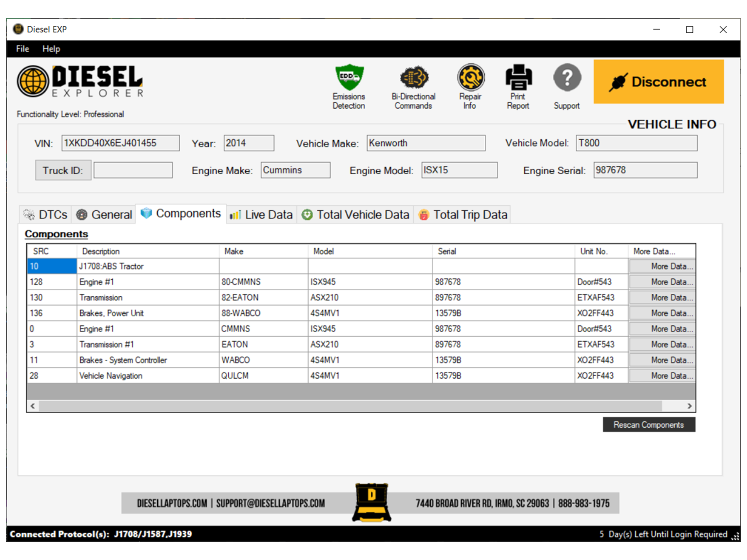747x560 pixels.
Task: Sort by the SRC column header
Action: 52,251
